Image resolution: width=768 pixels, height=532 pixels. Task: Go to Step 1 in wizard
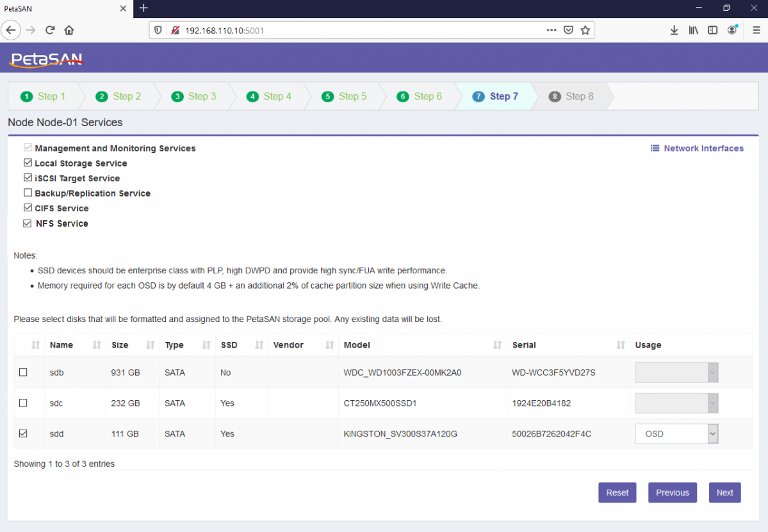[43, 97]
